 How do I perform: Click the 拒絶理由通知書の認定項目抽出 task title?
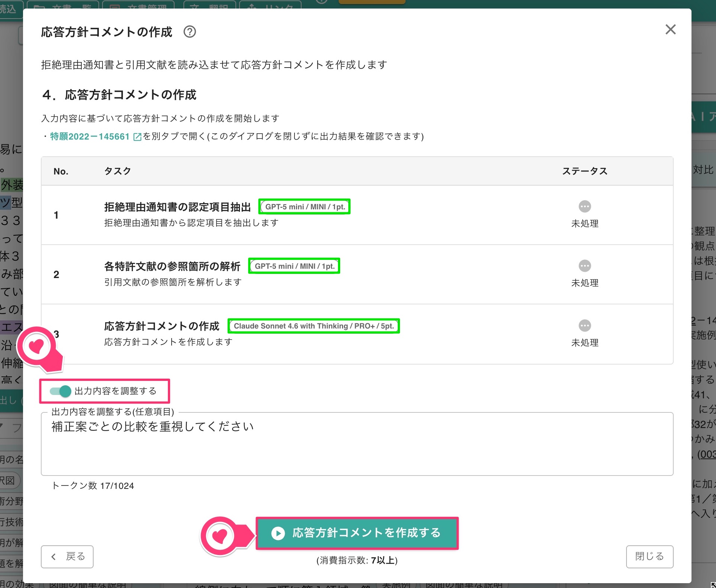point(178,207)
